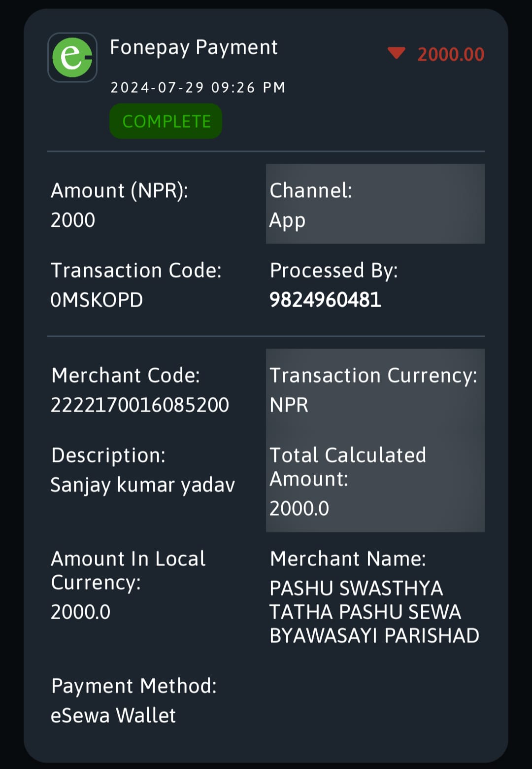Tap merchant name PASHU SWASTHYA TATHA PASHU

pos(374,612)
